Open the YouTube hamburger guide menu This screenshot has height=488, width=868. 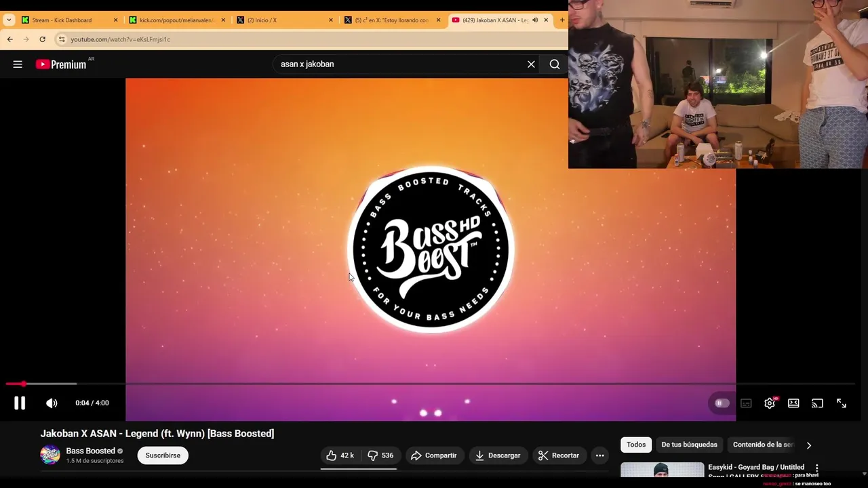18,64
